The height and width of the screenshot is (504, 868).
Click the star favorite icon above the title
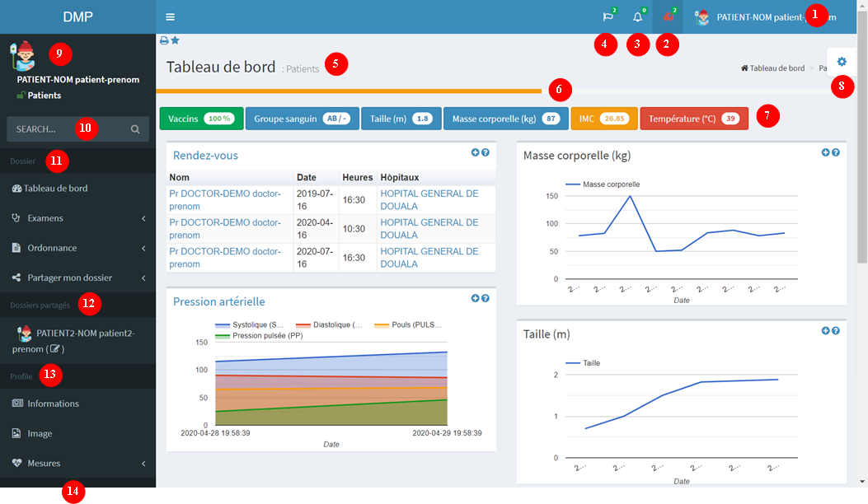point(175,40)
